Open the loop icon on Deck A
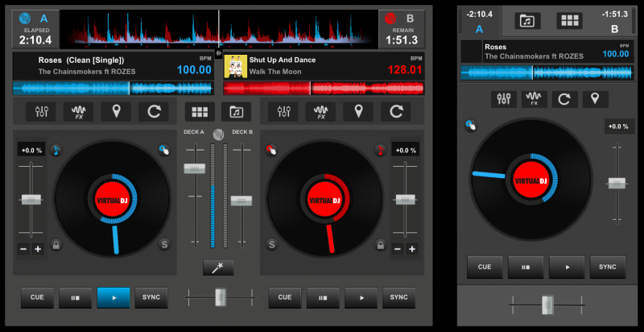 pyautogui.click(x=154, y=111)
